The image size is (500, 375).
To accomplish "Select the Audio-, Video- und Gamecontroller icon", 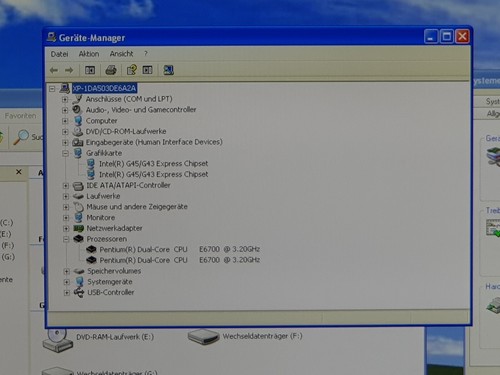I will (x=77, y=110).
